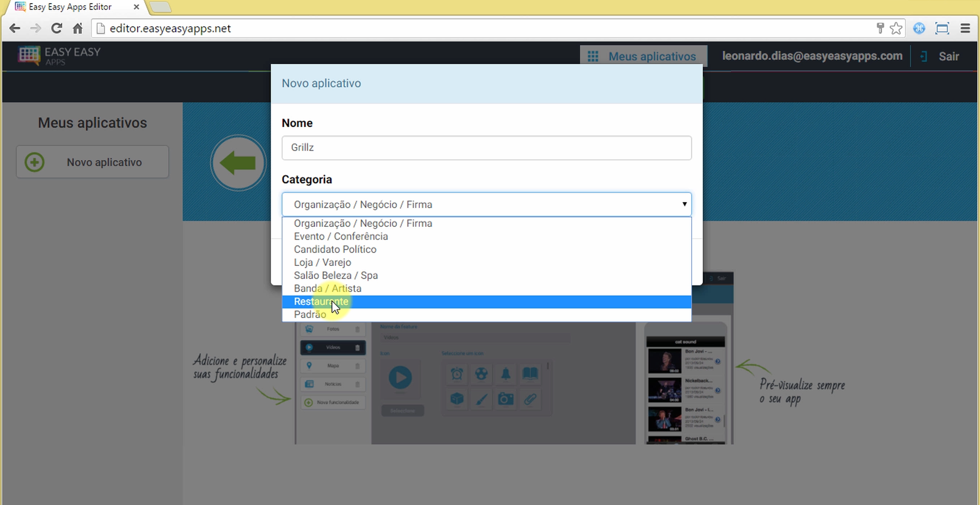Screen dimensions: 980x505
Task: Choose Evento / Conferência option
Action: [x=341, y=237]
